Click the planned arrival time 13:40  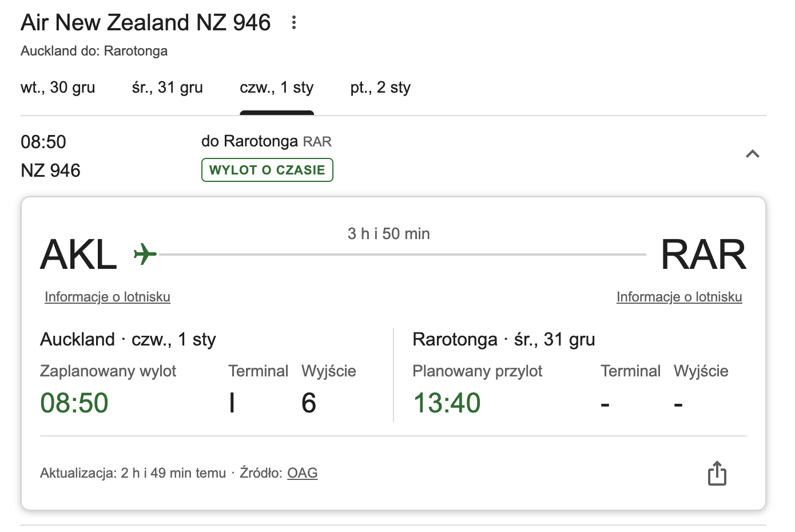[x=447, y=403]
